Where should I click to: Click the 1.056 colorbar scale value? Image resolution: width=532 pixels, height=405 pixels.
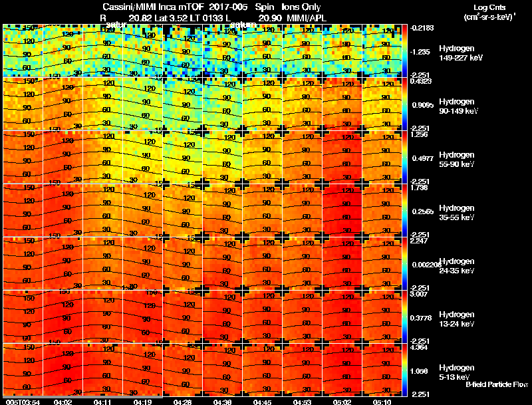419,372
